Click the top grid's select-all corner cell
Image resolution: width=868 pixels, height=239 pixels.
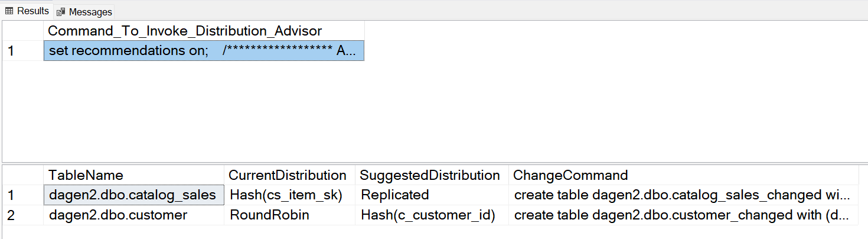coord(22,31)
